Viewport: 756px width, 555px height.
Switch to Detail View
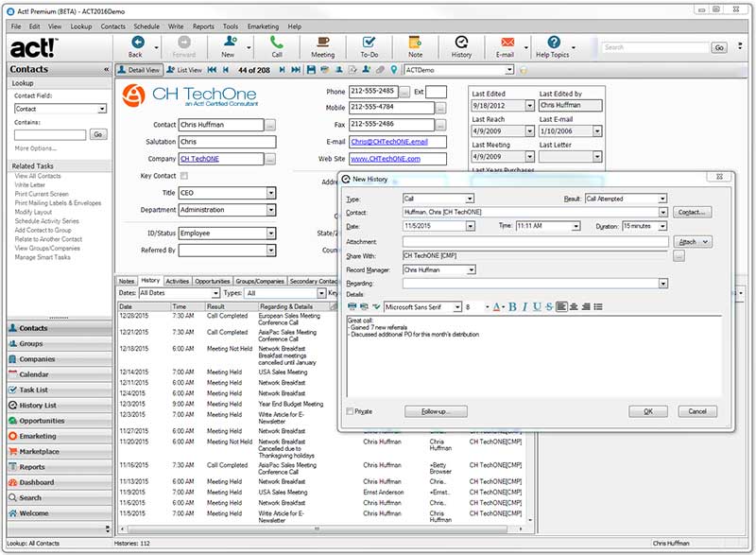click(139, 70)
